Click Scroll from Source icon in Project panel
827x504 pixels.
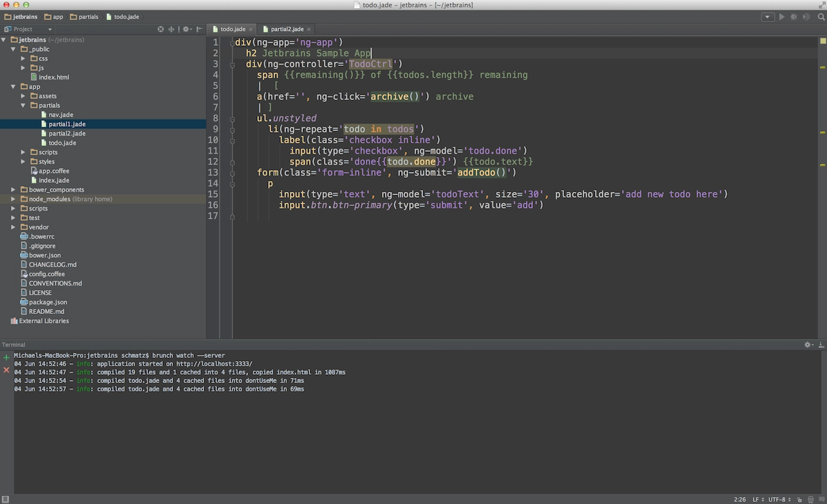[x=161, y=29]
